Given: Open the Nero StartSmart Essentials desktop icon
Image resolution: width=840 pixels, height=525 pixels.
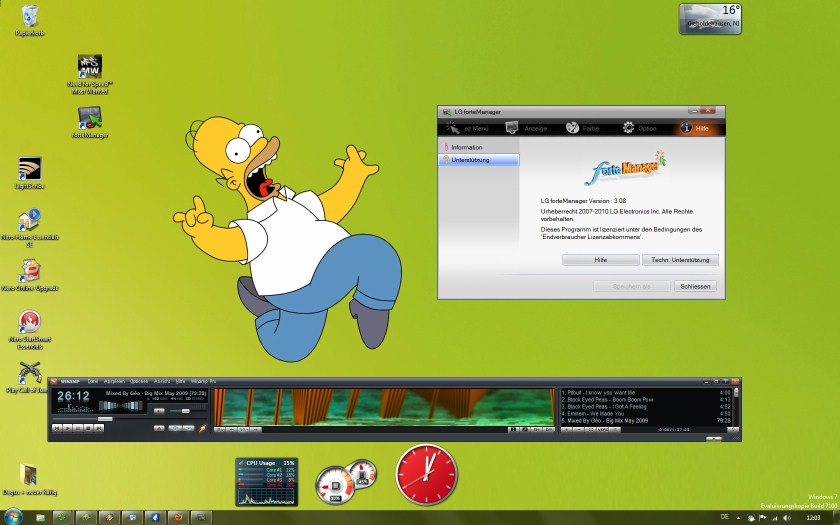Looking at the screenshot, I should pos(30,322).
